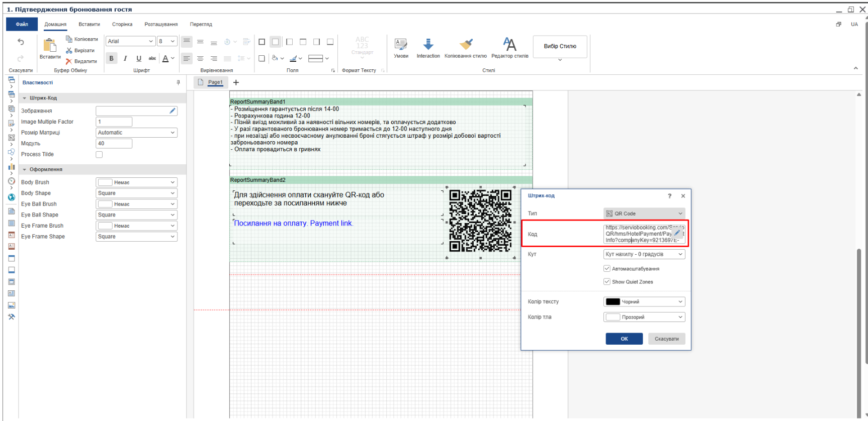The image size is (868, 421).
Task: Open the Редактор стилів icon
Action: 509,45
